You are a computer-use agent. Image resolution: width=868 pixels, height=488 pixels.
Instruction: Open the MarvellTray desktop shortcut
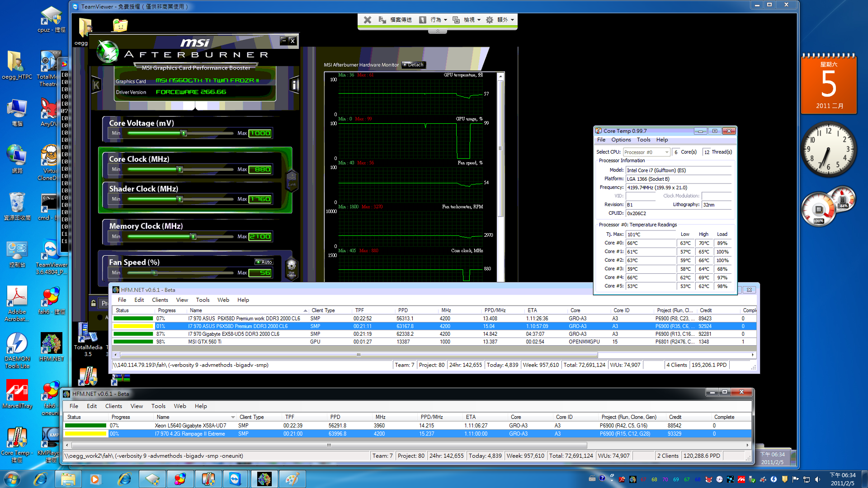tap(17, 394)
